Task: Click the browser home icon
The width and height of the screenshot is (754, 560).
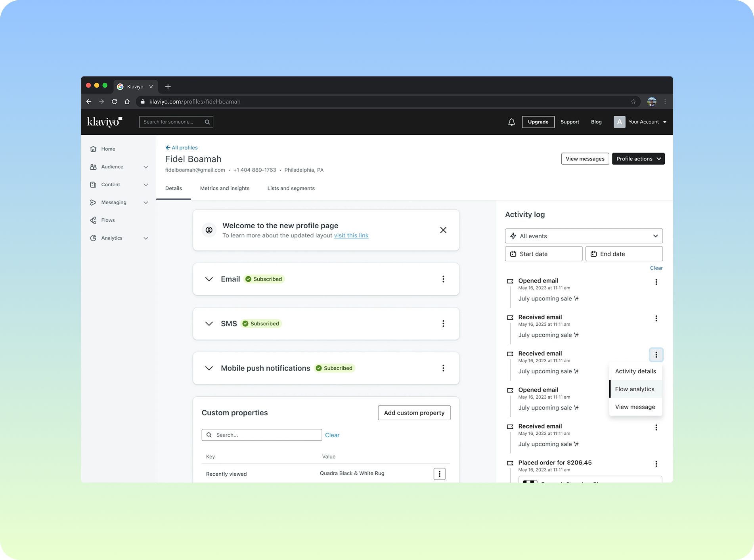Action: tap(127, 101)
